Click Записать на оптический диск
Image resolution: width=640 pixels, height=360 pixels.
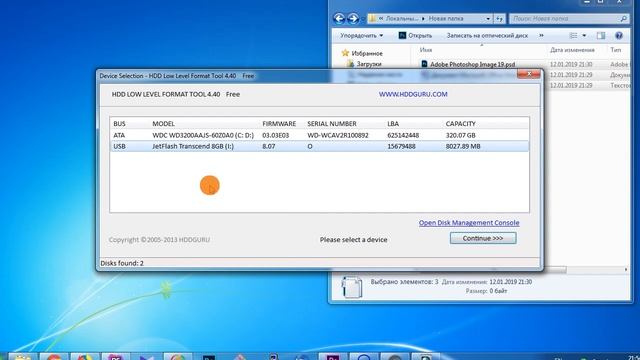(487, 36)
